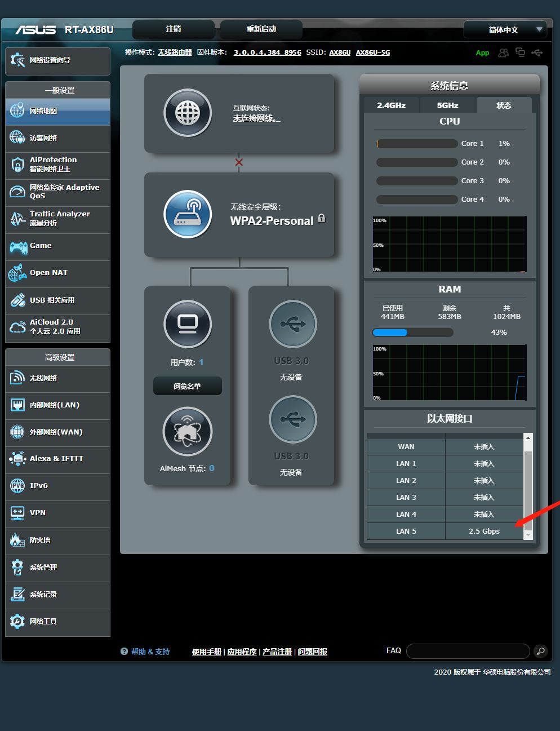Screen dimensions: 560x731
Task: Open the language dropdown 简体中文
Action: [x=505, y=29]
